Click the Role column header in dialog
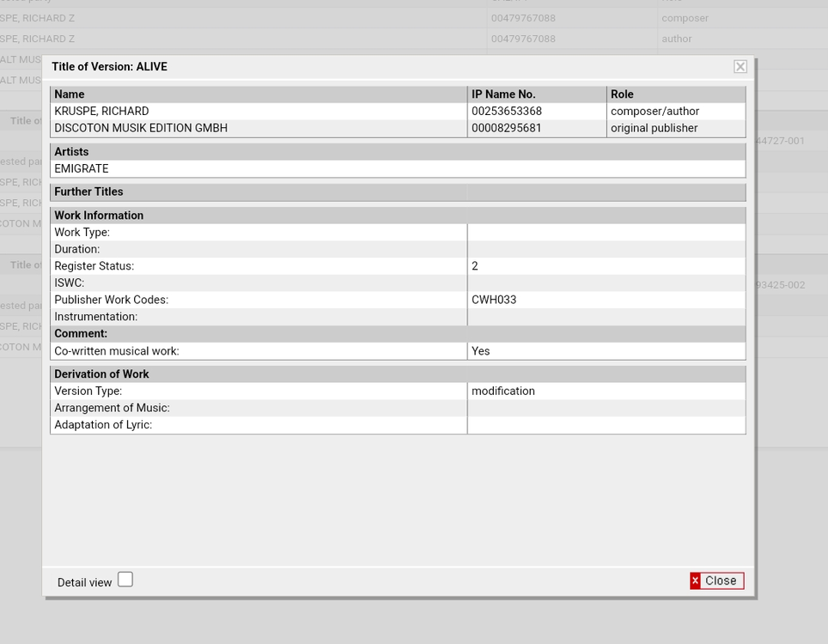The image size is (828, 644). 676,94
